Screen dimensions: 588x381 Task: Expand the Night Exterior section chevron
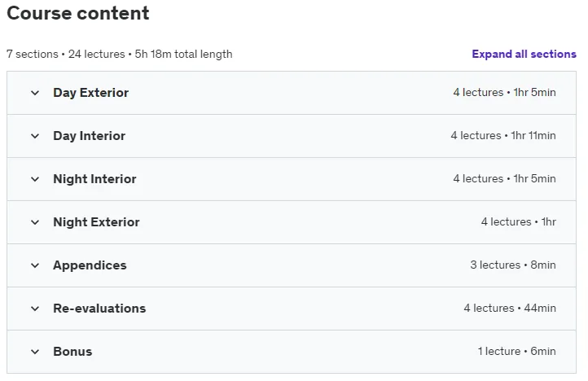tap(35, 222)
